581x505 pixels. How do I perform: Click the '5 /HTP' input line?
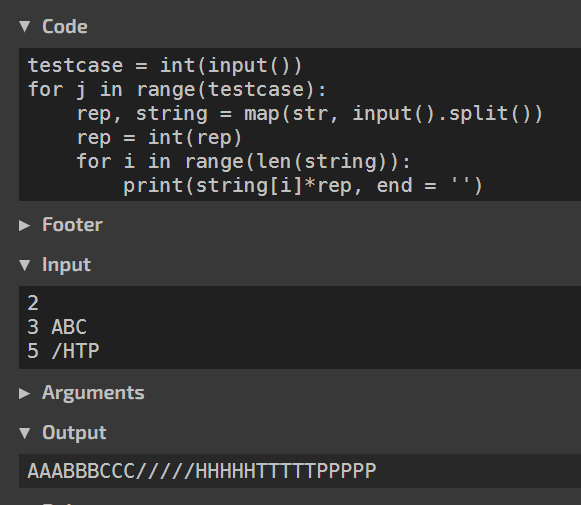[63, 351]
